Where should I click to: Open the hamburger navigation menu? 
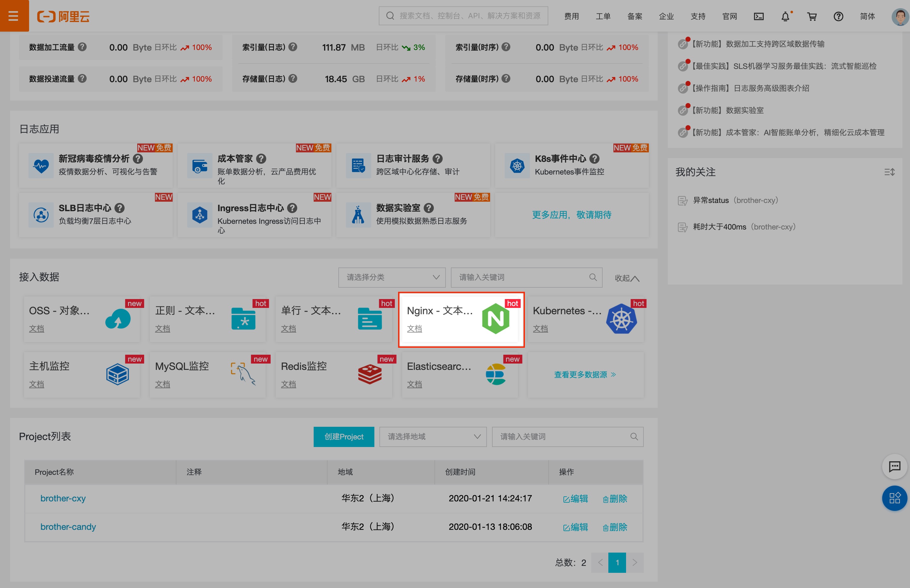click(14, 16)
